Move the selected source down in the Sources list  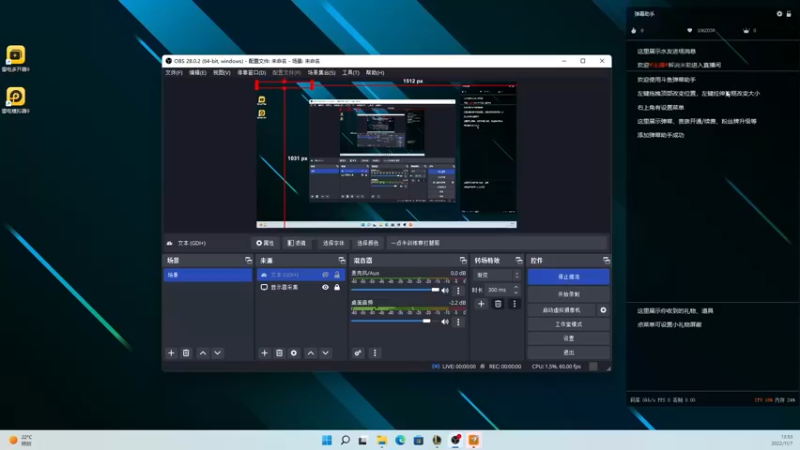pos(326,353)
